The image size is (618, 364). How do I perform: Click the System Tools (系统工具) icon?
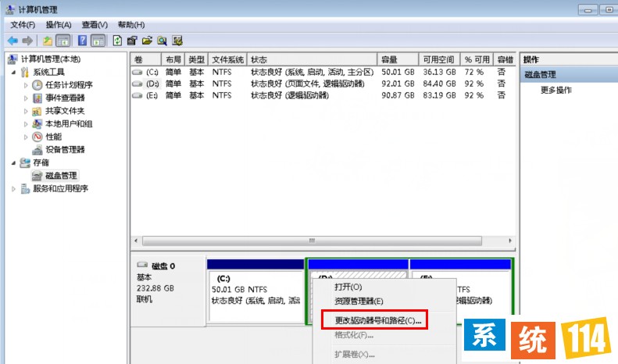click(25, 72)
